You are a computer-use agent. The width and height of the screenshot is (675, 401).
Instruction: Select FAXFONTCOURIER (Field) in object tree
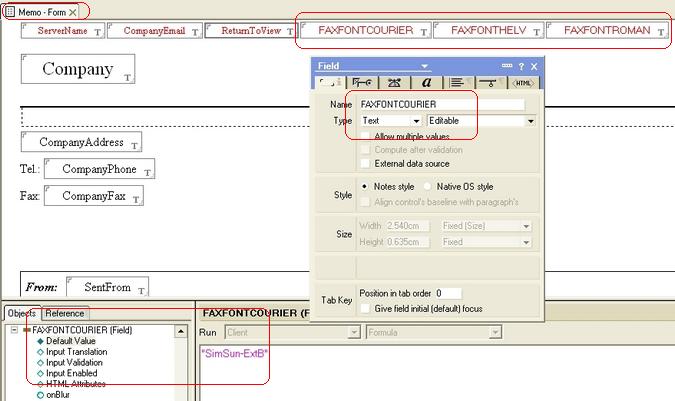coord(82,330)
